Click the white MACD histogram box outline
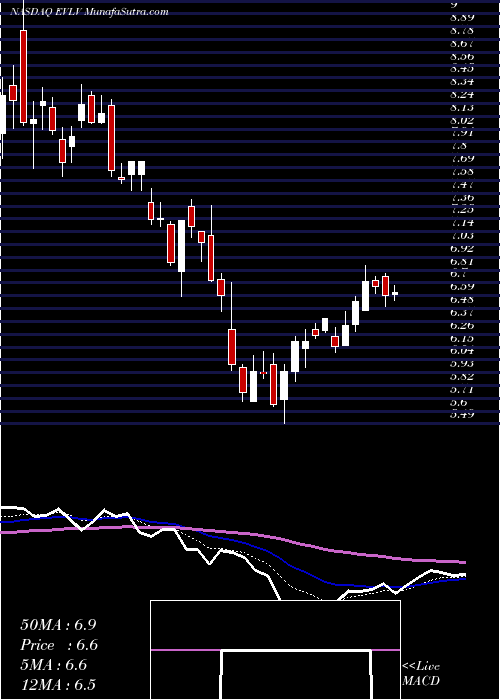Screen dimensions: 500x700 pyautogui.click(x=275, y=650)
